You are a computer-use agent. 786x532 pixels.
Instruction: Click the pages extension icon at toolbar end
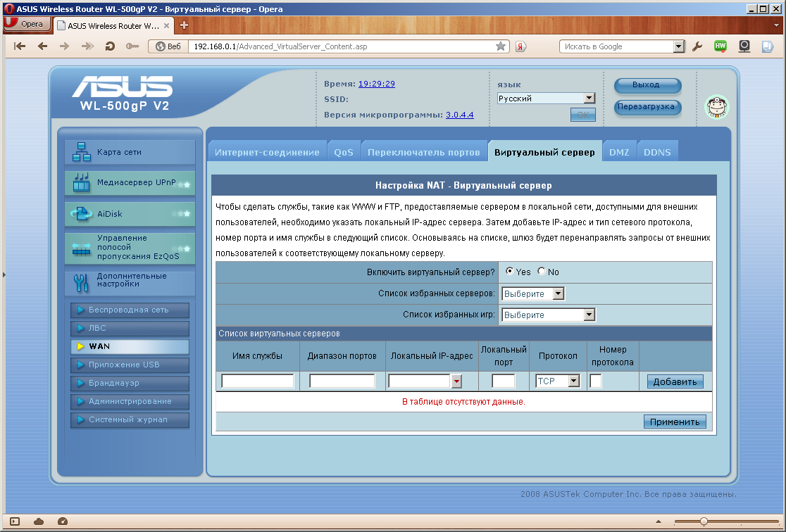pos(768,46)
